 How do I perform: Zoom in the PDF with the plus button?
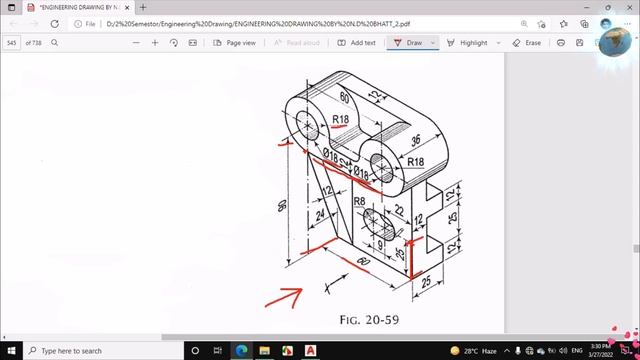[155, 42]
